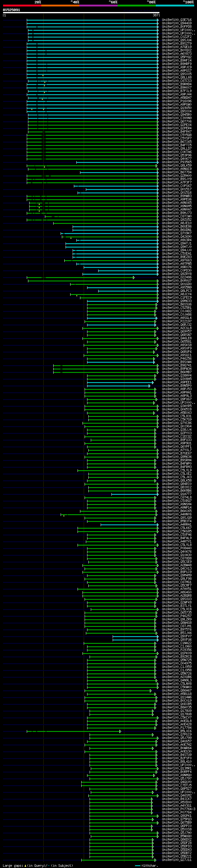Select hit label UniRef100_Q9XFV7
This screenshot has width=197, height=868.
click(x=177, y=636)
